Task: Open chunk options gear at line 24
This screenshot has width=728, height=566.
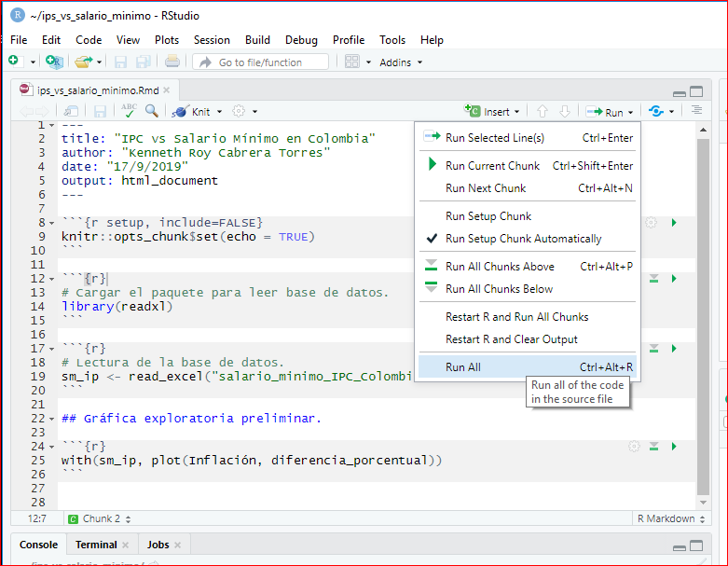Action: [x=634, y=447]
